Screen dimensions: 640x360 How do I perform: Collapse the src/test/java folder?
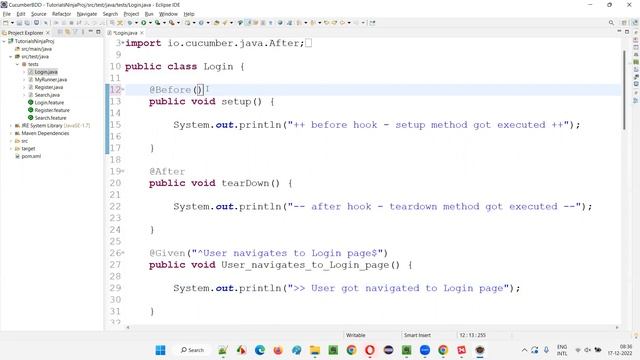point(11,57)
